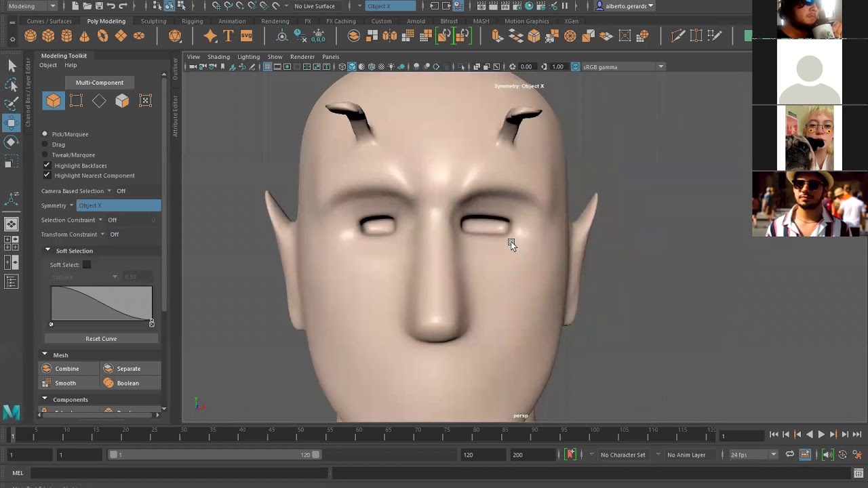
Task: Click the Multi-Cut knife tool shelf icon
Action: click(x=677, y=36)
